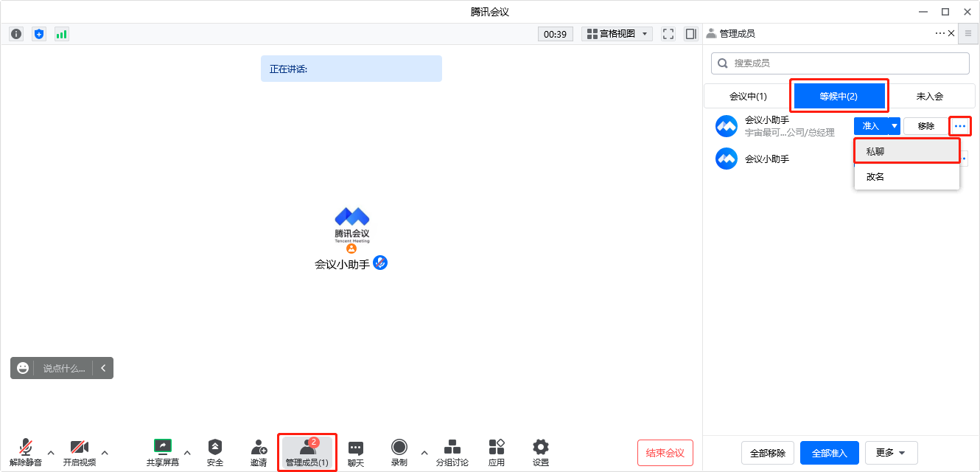Check the green network signal icon
This screenshot has height=472, width=980.
[62, 34]
